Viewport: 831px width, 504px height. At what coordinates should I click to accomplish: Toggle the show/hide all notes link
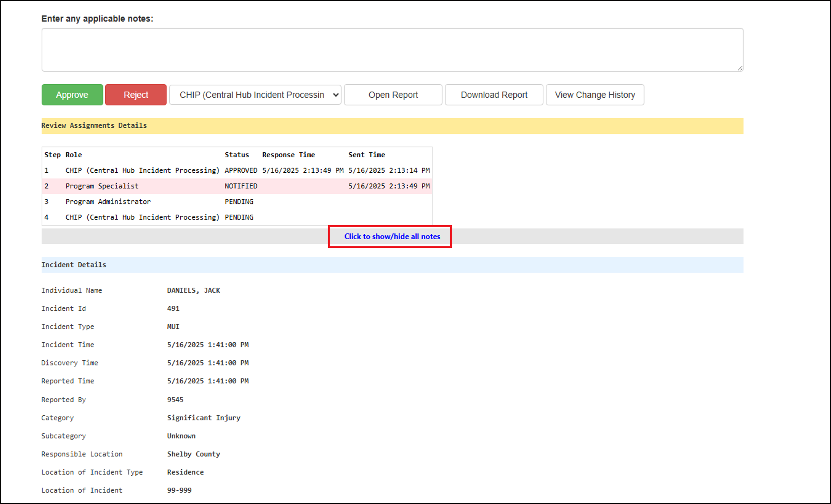pos(392,236)
